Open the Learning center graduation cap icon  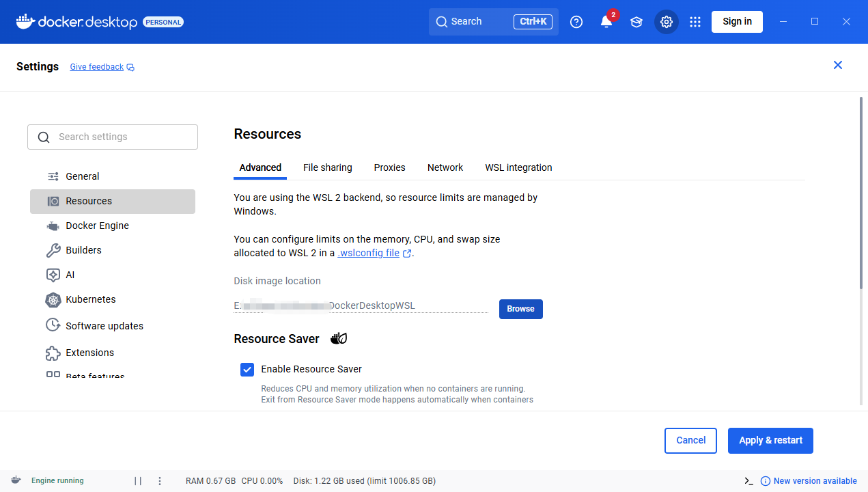coord(636,22)
